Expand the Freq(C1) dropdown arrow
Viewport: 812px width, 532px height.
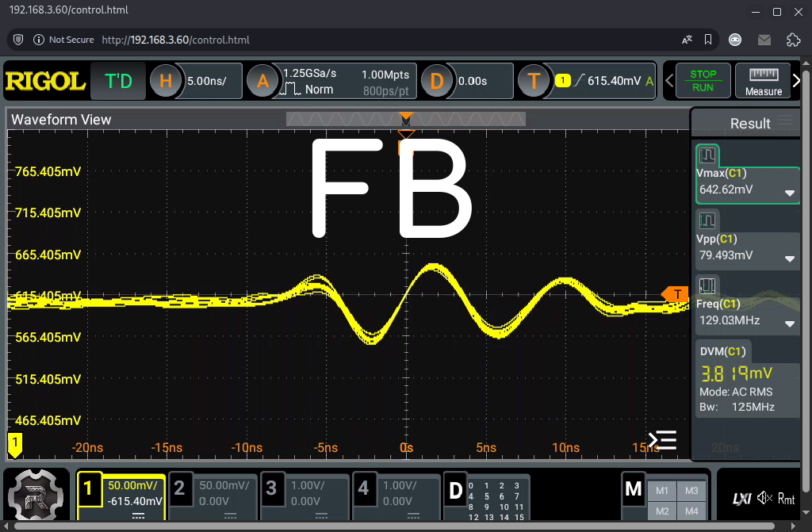click(789, 324)
